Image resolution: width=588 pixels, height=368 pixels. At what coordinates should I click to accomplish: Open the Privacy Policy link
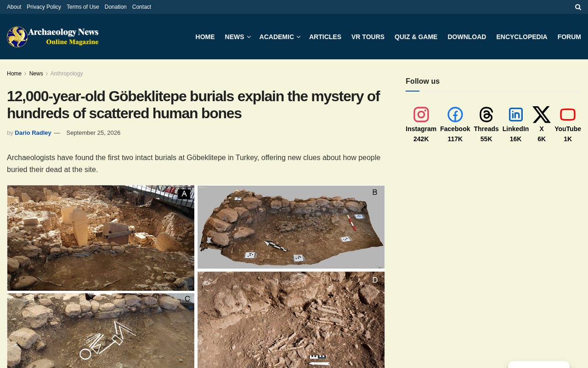(x=44, y=7)
